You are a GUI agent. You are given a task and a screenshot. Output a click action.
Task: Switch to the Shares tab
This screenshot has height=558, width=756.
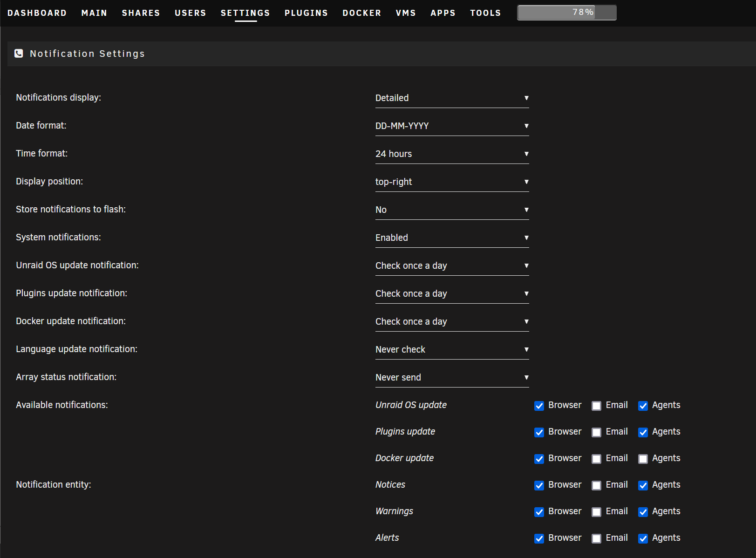pos(141,13)
